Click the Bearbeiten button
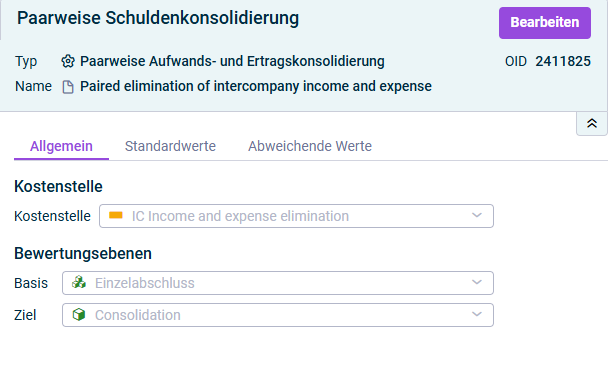The image size is (608, 368). point(545,22)
